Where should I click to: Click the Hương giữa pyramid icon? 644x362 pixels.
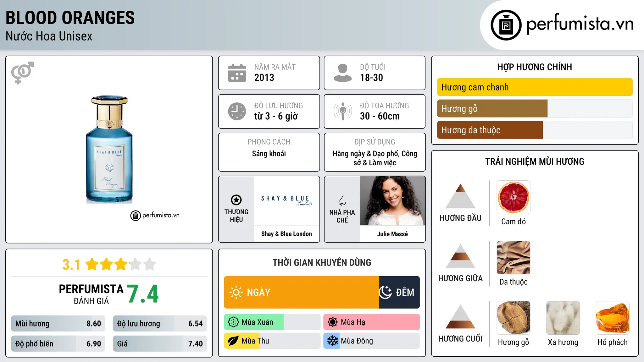(460, 256)
